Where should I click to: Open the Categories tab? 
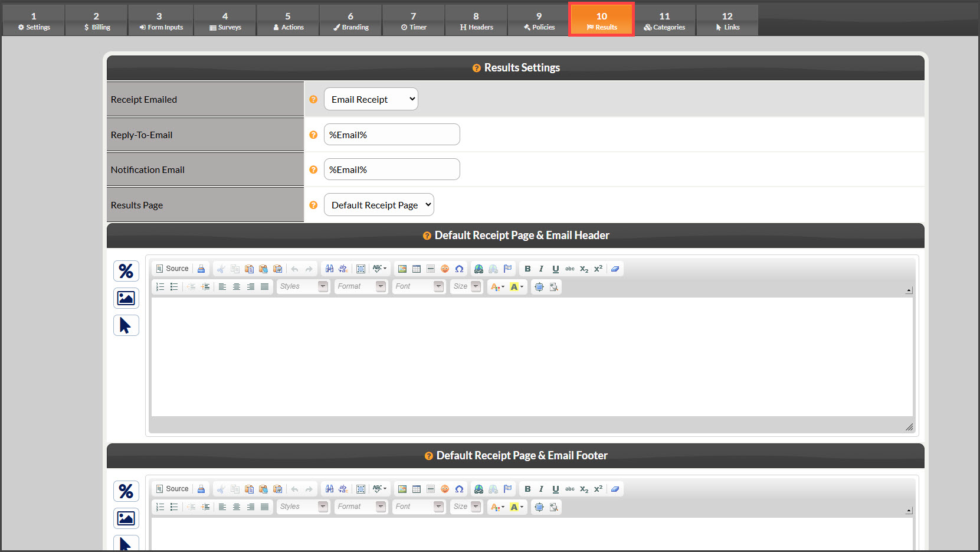[664, 21]
